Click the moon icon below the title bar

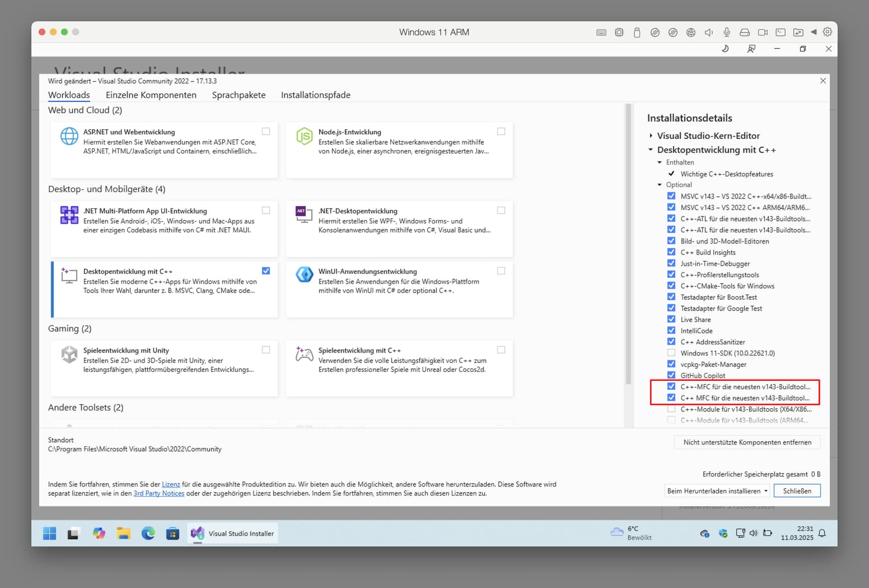[x=725, y=49]
